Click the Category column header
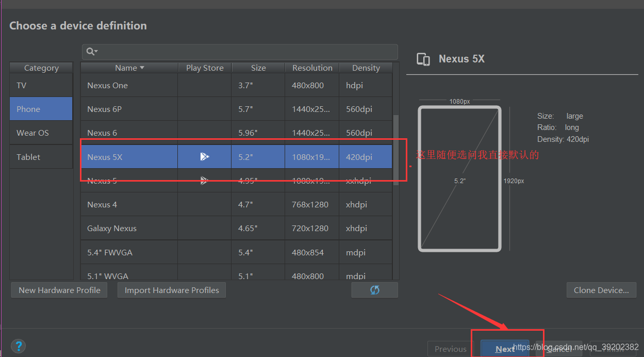Viewport: 644px width, 357px height. tap(41, 68)
